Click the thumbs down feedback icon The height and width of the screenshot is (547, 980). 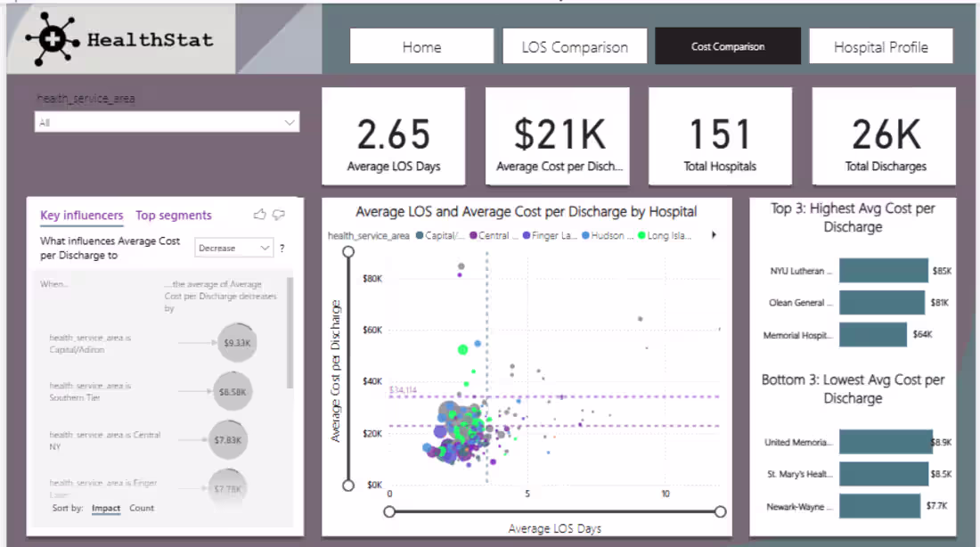click(279, 214)
